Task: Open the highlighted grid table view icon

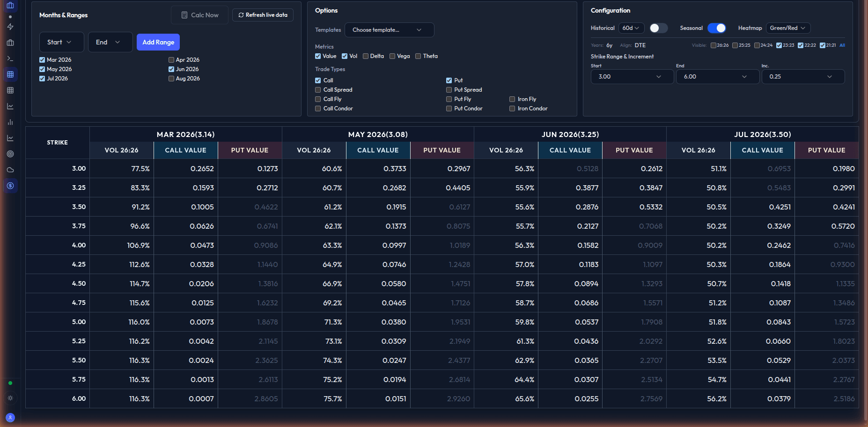Action: (x=10, y=74)
